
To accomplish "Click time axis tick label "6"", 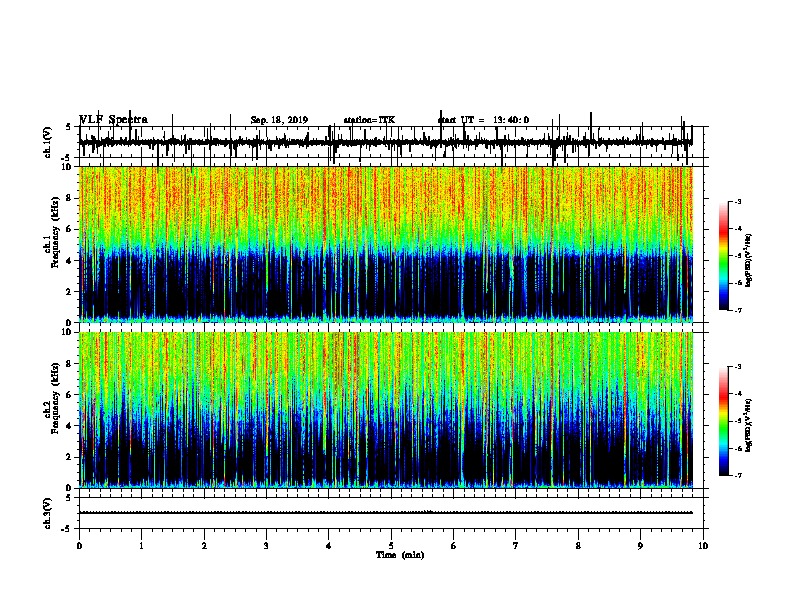I will pyautogui.click(x=454, y=546).
